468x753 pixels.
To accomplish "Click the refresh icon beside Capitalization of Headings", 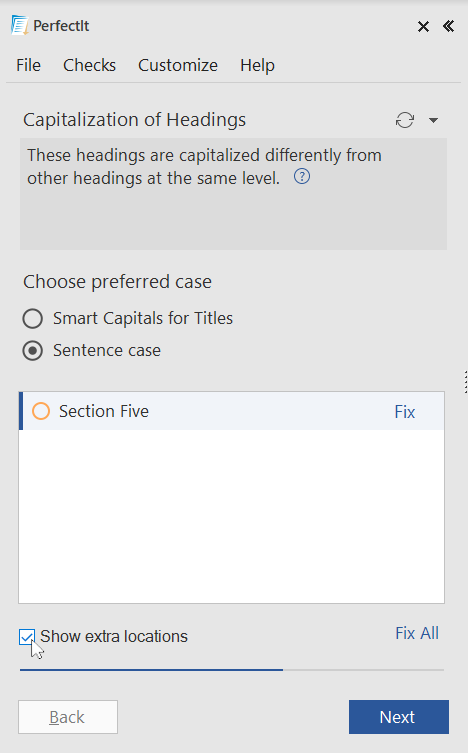I will [x=405, y=120].
